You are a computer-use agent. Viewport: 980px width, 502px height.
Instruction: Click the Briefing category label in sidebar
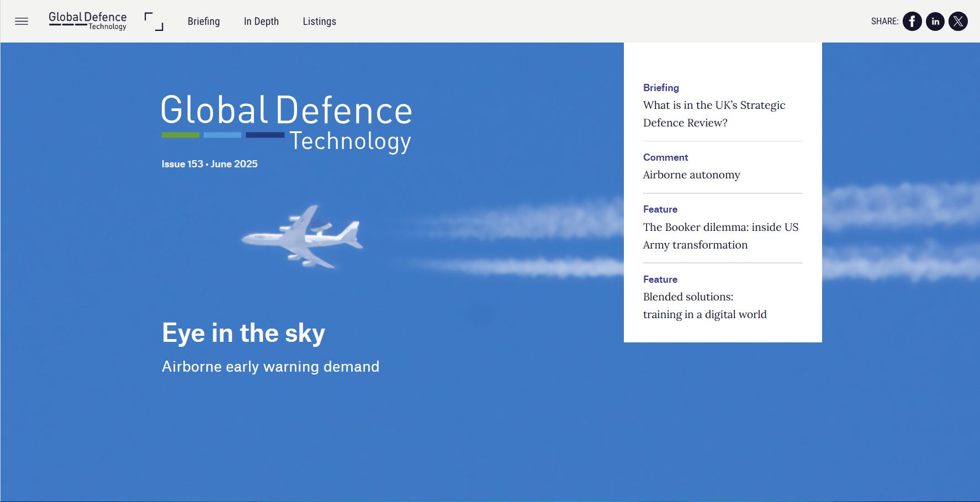click(x=661, y=88)
